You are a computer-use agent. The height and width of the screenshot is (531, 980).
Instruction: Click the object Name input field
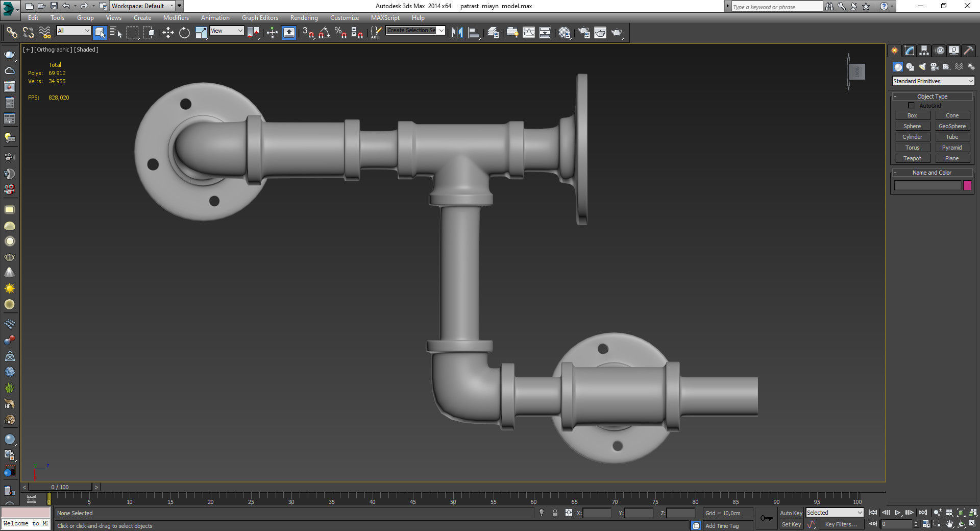[927, 186]
